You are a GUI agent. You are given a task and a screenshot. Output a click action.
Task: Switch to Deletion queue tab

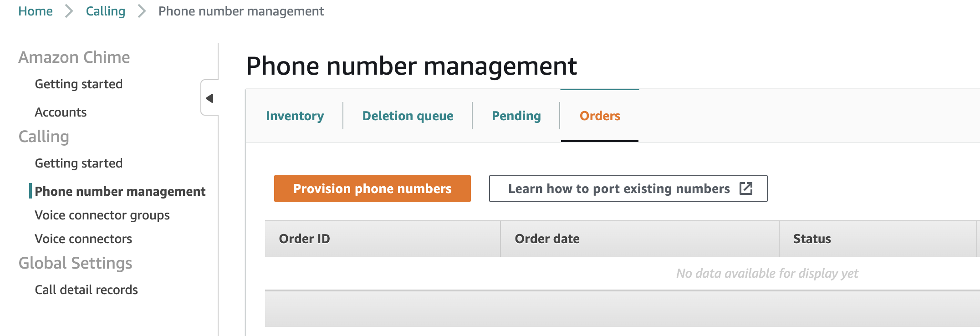coord(408,116)
